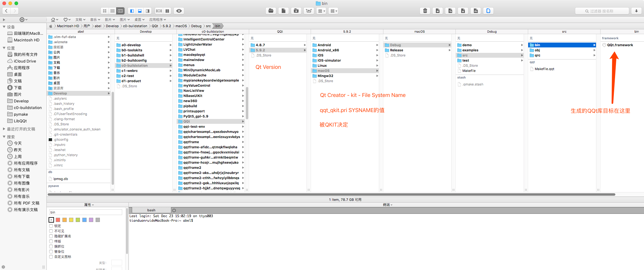Screen dimensions: 644x270
Task: Apply the blue label color swatch
Action: 84,220
